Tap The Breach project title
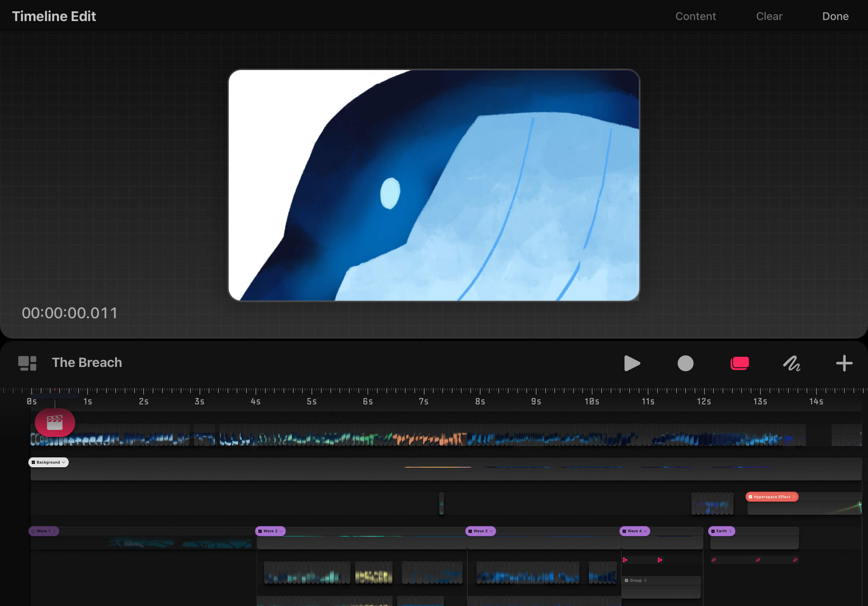The width and height of the screenshot is (868, 606). click(87, 363)
